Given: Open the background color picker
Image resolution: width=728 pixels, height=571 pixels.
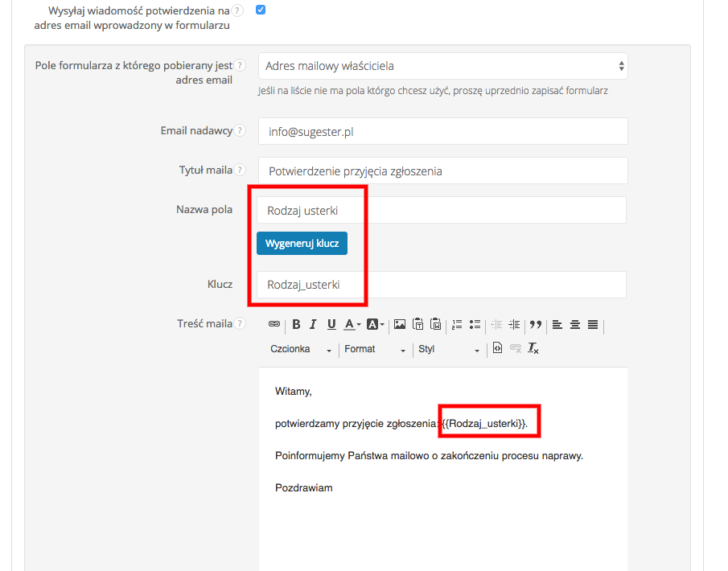Looking at the screenshot, I should click(375, 324).
